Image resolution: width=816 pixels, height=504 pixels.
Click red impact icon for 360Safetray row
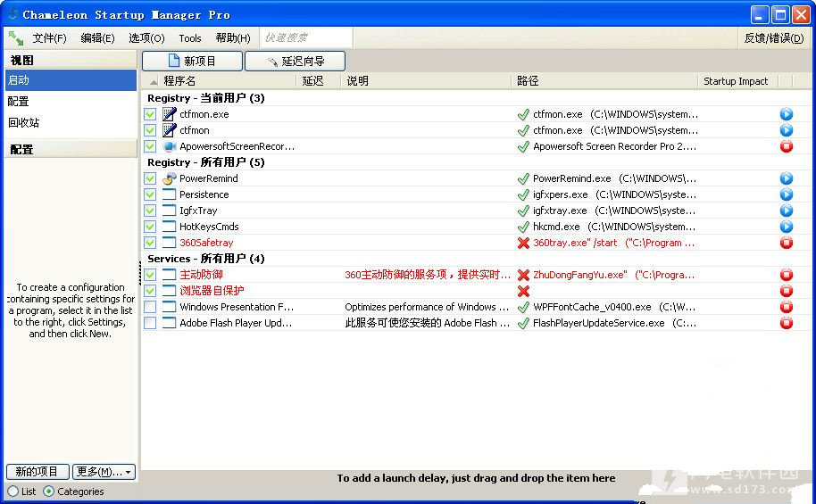tap(786, 243)
